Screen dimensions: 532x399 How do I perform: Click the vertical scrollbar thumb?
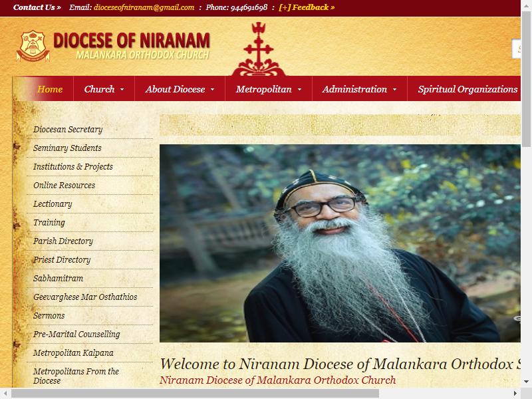tap(526, 80)
